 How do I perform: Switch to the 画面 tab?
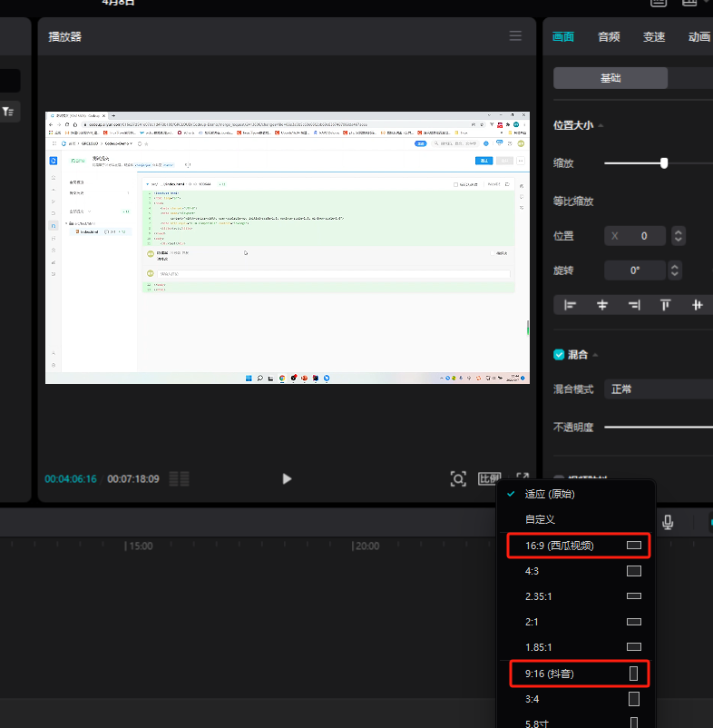(x=563, y=36)
